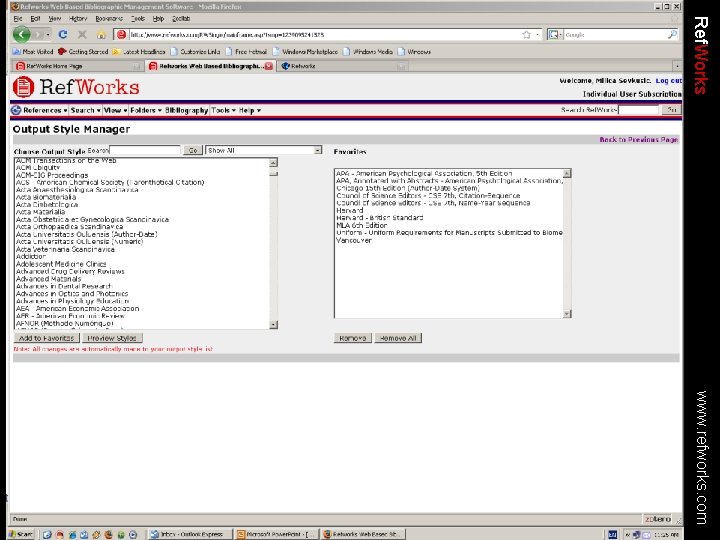Screen dimensions: 720x540
Task: Click the Remove button
Action: 353,338
